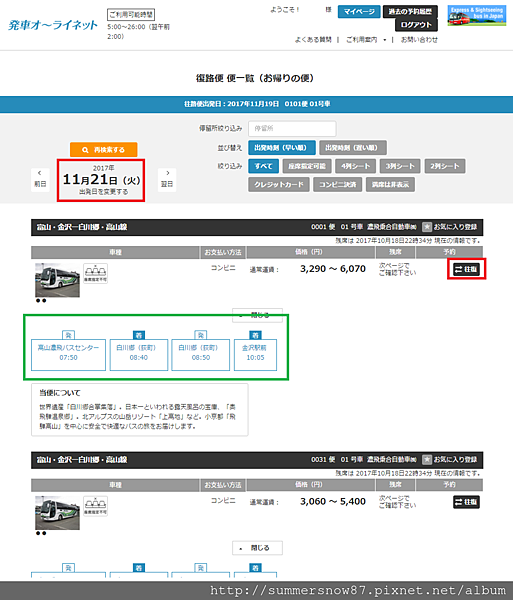Viewport: 513px width, 600px height.
Task: Open マイページ
Action: [359, 12]
